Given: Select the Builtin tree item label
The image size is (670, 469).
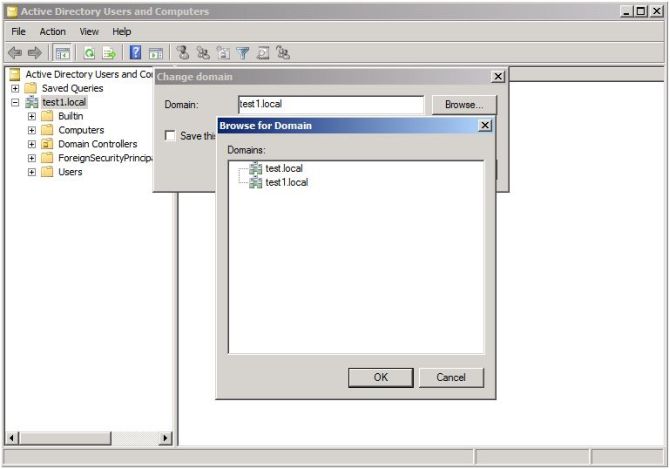Looking at the screenshot, I should [71, 116].
